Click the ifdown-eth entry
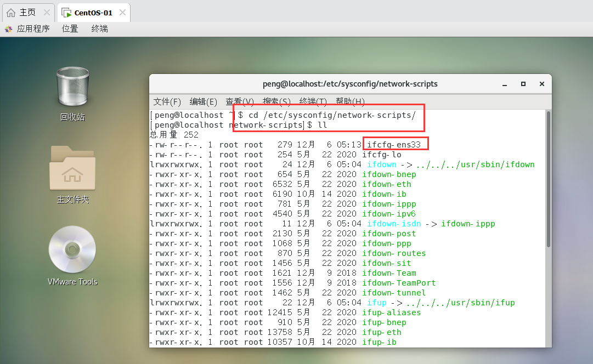 point(387,184)
